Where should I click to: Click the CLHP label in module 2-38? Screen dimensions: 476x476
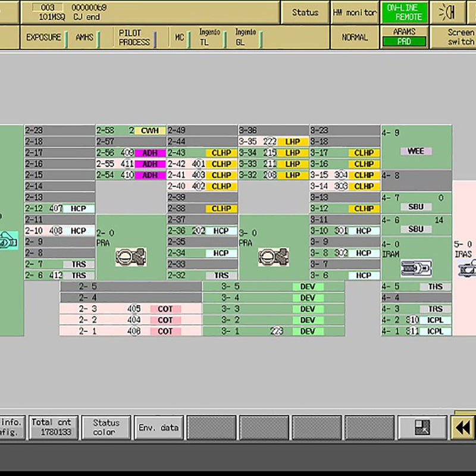coord(221,209)
